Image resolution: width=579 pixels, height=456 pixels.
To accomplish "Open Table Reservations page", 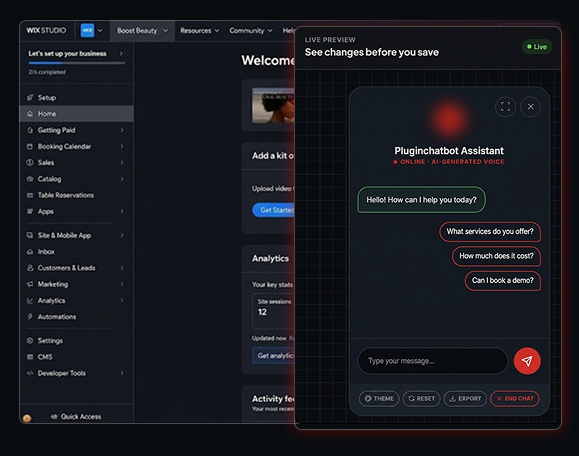I will [x=76, y=195].
